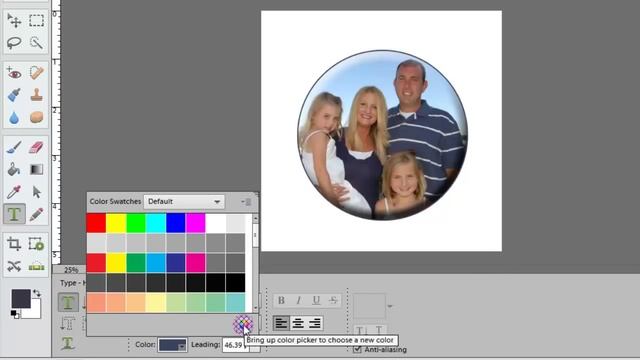The height and width of the screenshot is (360, 640).
Task: Set text alignment to right
Action: pyautogui.click(x=315, y=323)
